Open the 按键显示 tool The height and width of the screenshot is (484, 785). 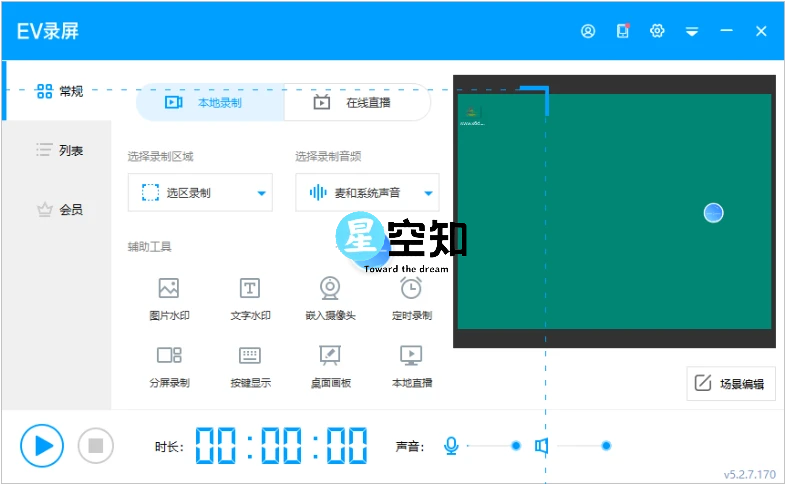pos(250,366)
